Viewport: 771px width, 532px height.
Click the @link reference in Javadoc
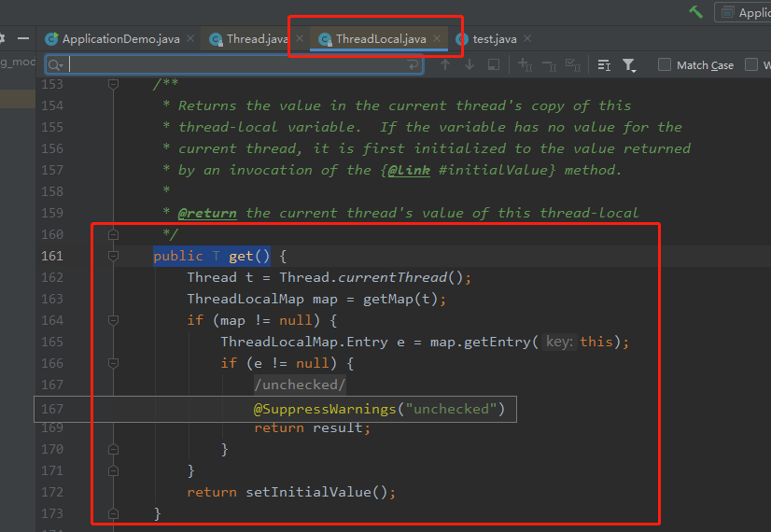tap(409, 170)
